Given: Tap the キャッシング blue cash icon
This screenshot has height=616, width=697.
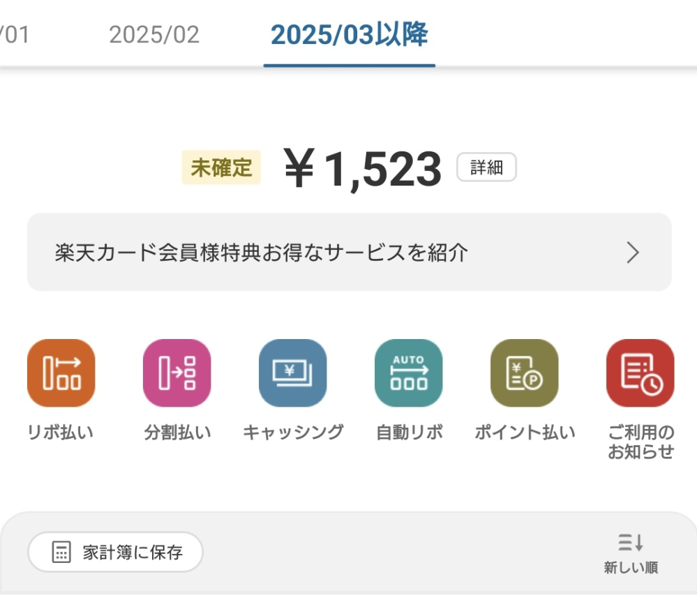Looking at the screenshot, I should point(292,373).
